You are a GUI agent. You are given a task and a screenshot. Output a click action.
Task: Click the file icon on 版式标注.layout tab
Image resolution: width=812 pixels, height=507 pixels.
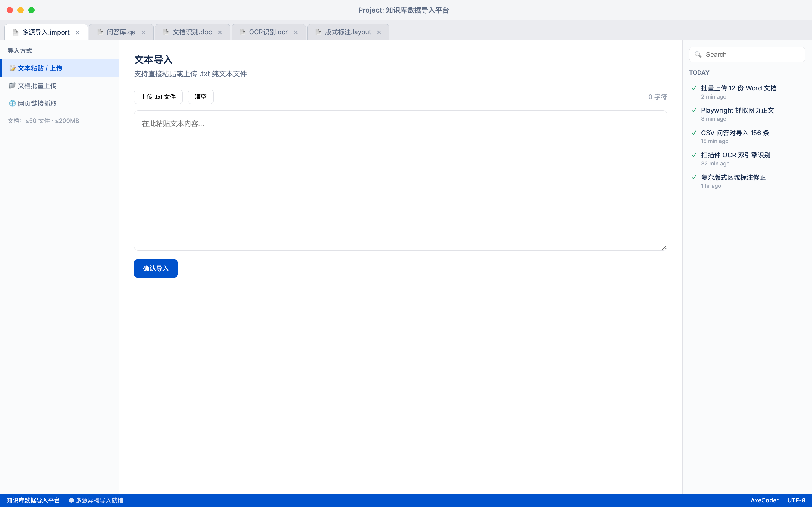point(318,32)
